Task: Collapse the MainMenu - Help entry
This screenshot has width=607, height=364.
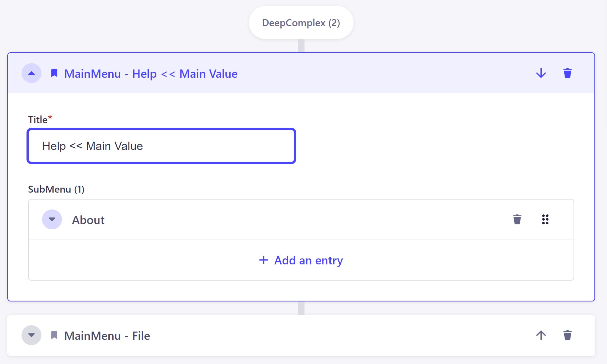Action: [x=31, y=73]
